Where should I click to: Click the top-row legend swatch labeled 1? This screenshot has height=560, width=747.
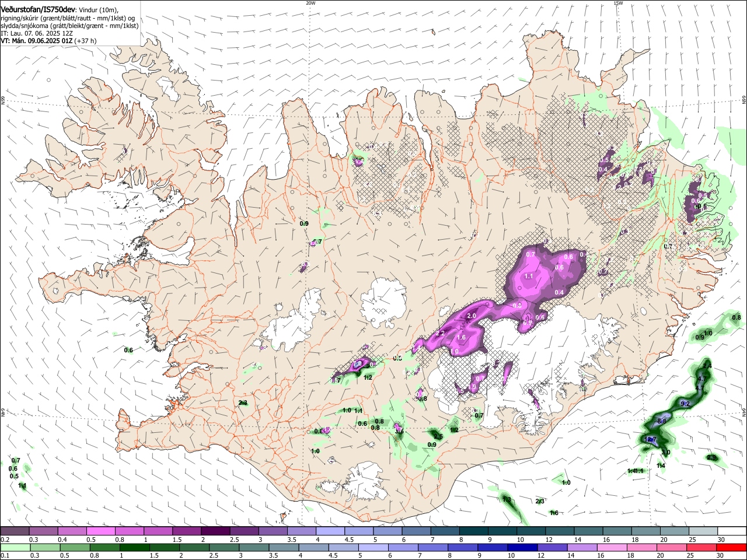(158, 531)
